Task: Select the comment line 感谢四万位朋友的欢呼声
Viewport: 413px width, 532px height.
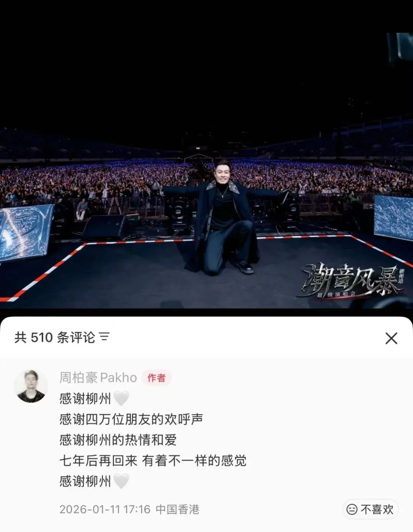Action: pyautogui.click(x=131, y=419)
